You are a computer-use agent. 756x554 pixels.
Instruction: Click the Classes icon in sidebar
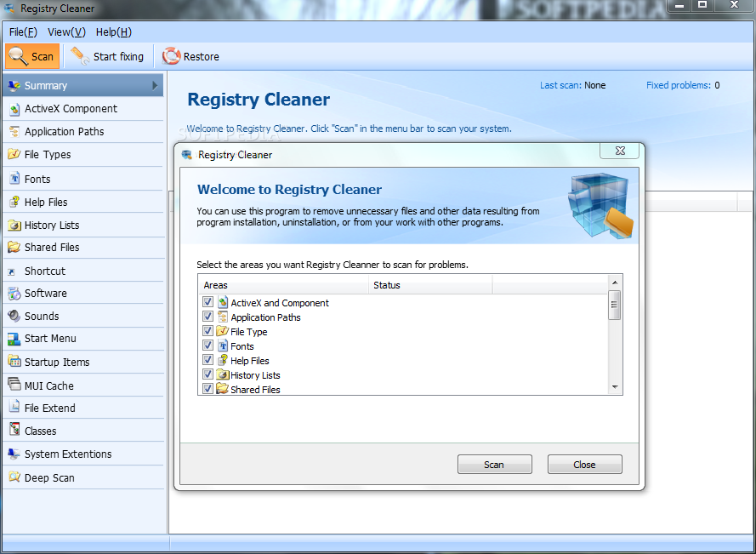(14, 430)
